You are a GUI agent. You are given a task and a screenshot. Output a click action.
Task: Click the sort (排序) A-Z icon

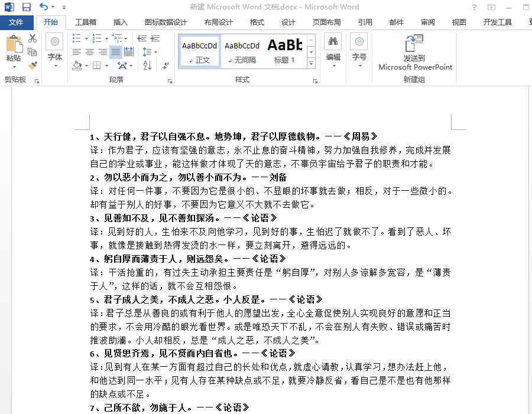pos(147,66)
